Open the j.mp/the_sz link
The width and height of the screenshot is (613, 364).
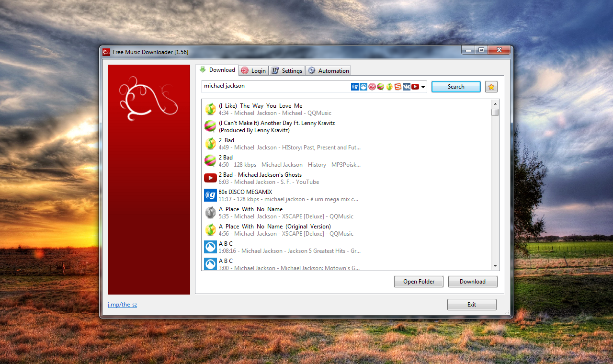122,305
